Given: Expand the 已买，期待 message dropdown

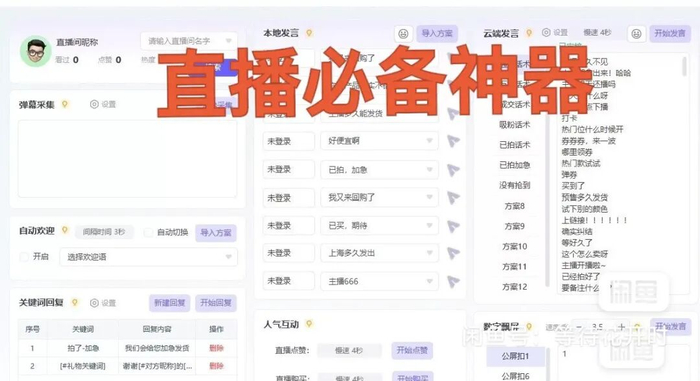Looking at the screenshot, I should [379, 226].
